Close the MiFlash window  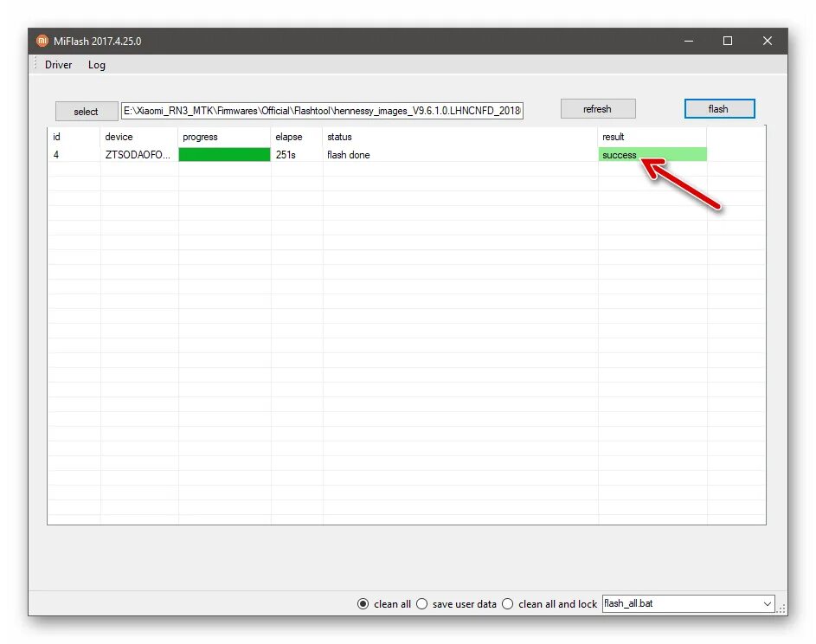(x=767, y=41)
